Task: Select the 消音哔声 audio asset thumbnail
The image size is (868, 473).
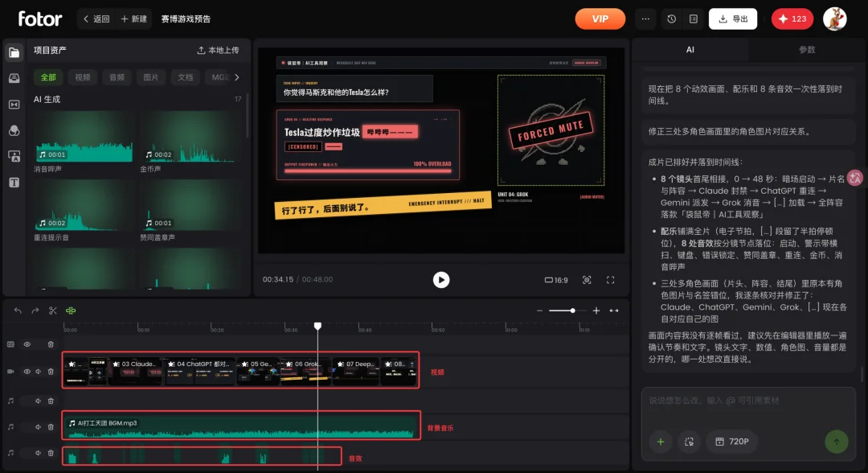Action: tap(84, 137)
